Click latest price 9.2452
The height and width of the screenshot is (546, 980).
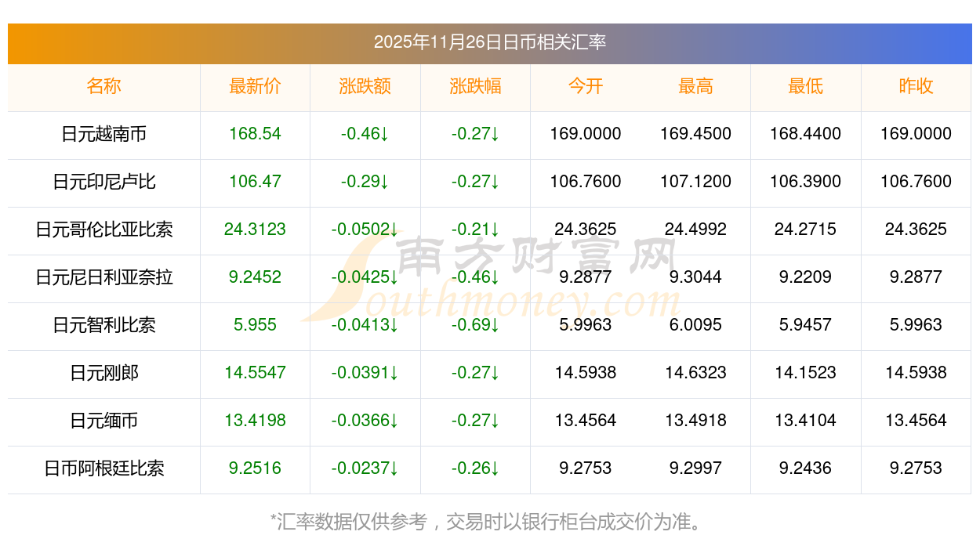(x=255, y=277)
